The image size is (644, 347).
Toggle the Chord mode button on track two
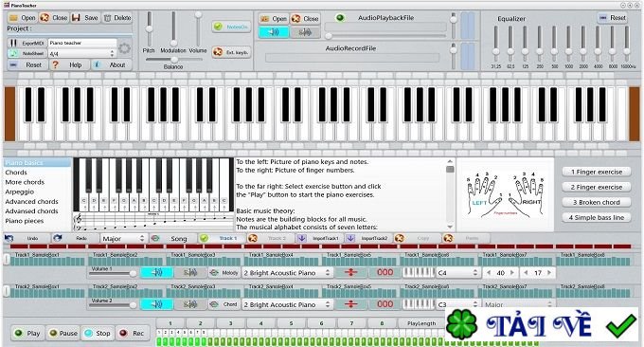click(224, 304)
